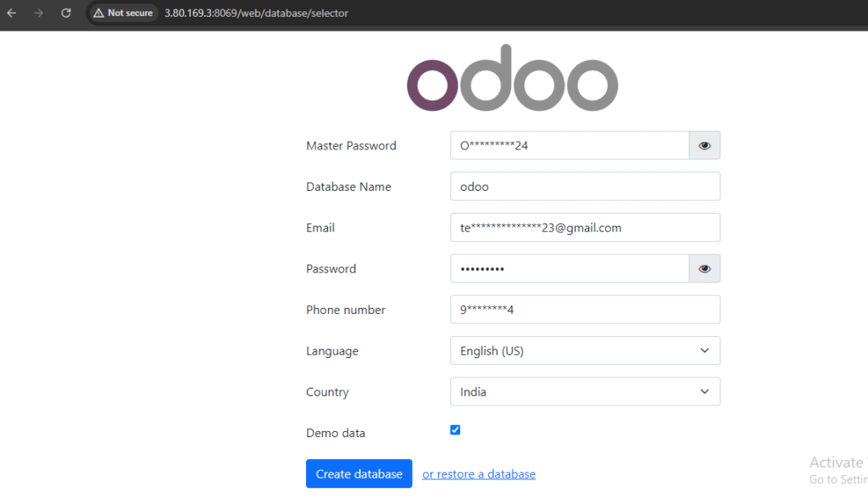Reveal the Master Password using the eye icon
The height and width of the screenshot is (504, 868).
[x=704, y=145]
